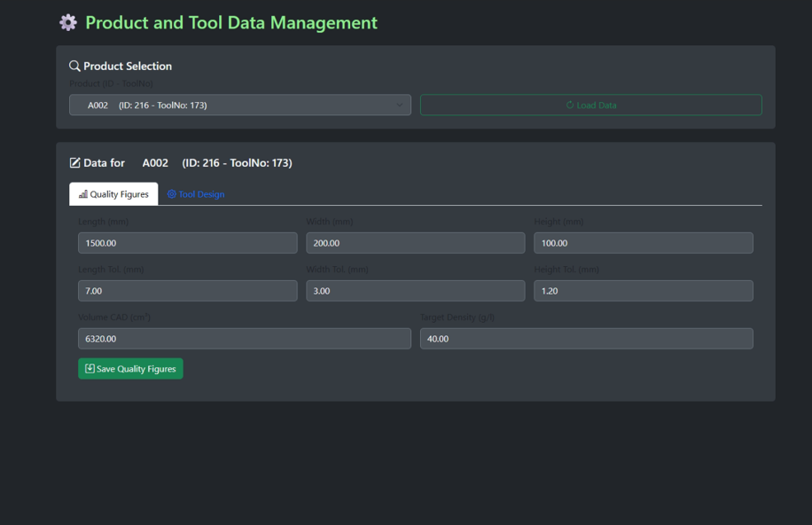
Task: Focus the Width Tol. field containing 3.00
Action: tap(415, 291)
